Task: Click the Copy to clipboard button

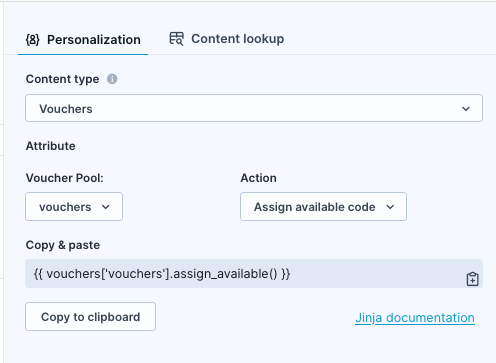Action: [90, 317]
